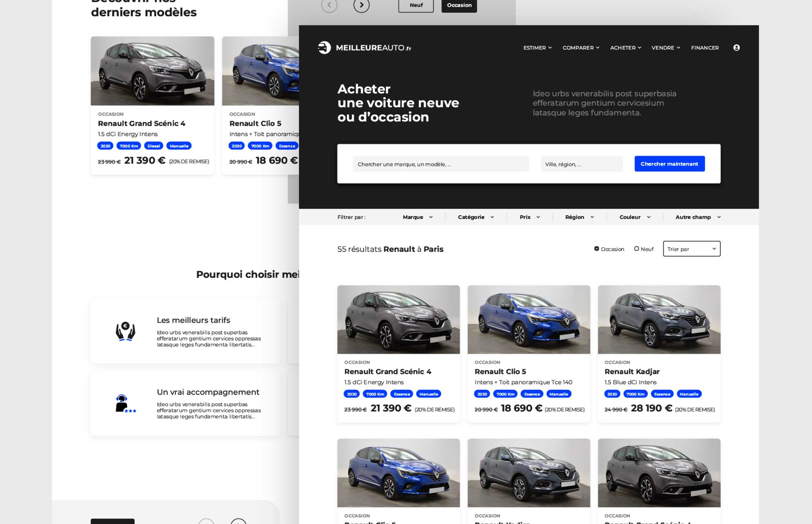This screenshot has width=812, height=524.
Task: Expand the Région filter dropdown
Action: (x=580, y=217)
